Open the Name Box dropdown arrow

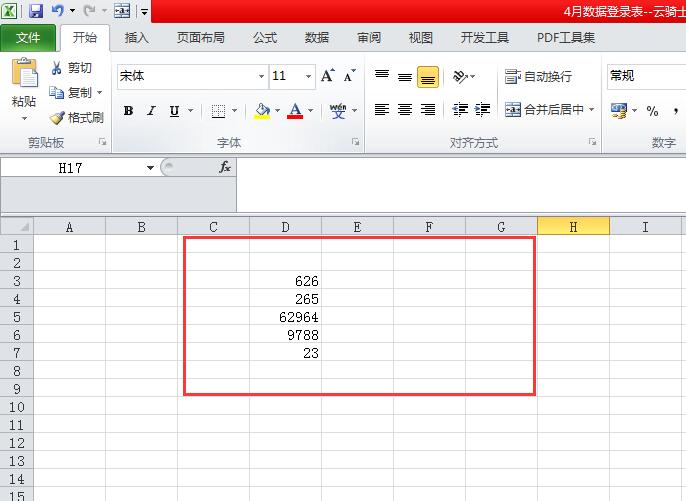click(150, 168)
